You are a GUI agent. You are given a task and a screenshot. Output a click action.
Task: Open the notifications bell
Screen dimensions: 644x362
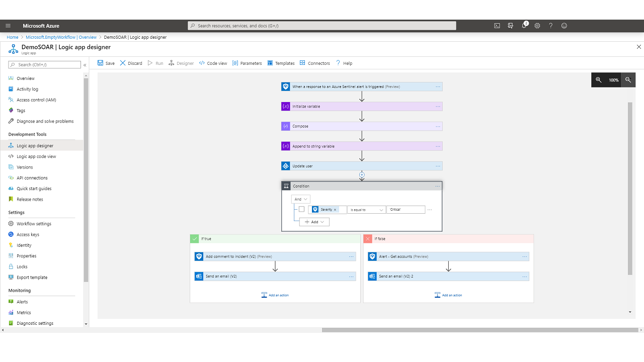tap(524, 25)
